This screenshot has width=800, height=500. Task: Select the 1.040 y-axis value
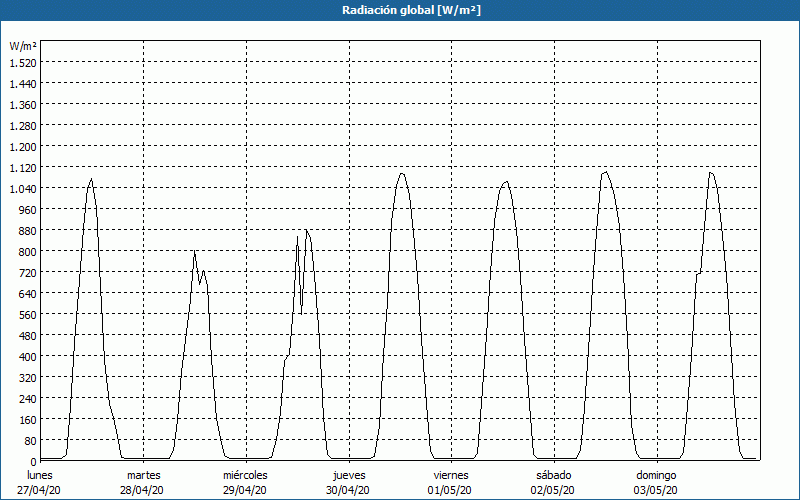pos(22,188)
